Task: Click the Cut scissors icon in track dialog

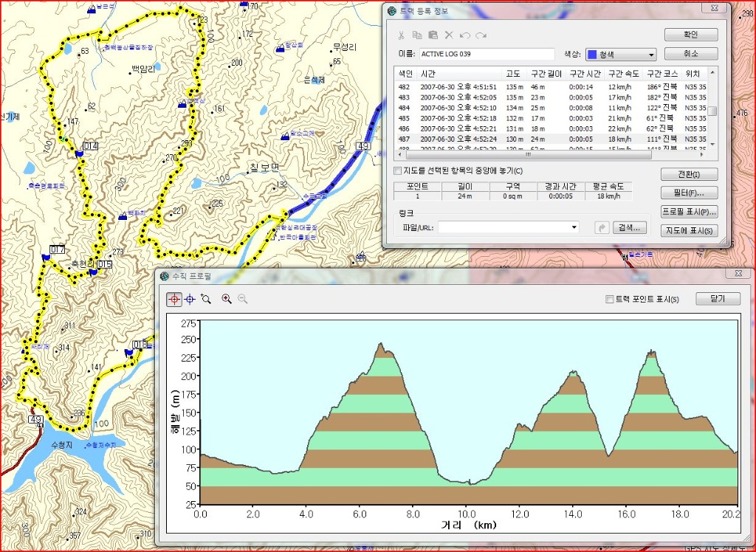Action: click(401, 35)
